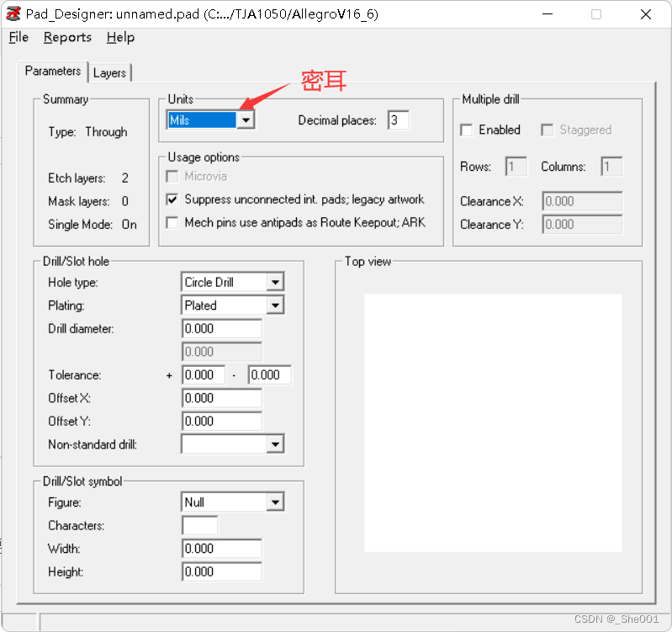The width and height of the screenshot is (672, 632).
Task: Click the drill symbol Width field
Action: tap(222, 549)
